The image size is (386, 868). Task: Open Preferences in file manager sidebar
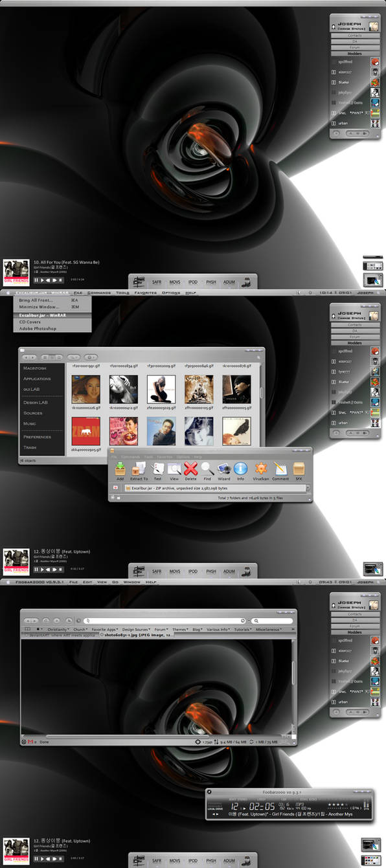(x=37, y=437)
